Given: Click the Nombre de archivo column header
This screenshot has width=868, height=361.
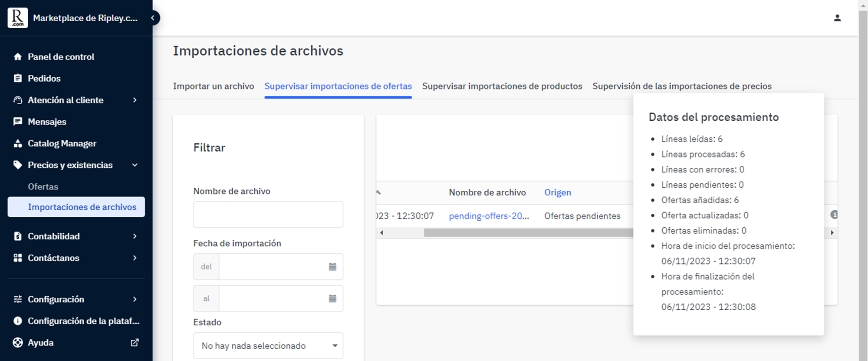Looking at the screenshot, I should pyautogui.click(x=487, y=192).
